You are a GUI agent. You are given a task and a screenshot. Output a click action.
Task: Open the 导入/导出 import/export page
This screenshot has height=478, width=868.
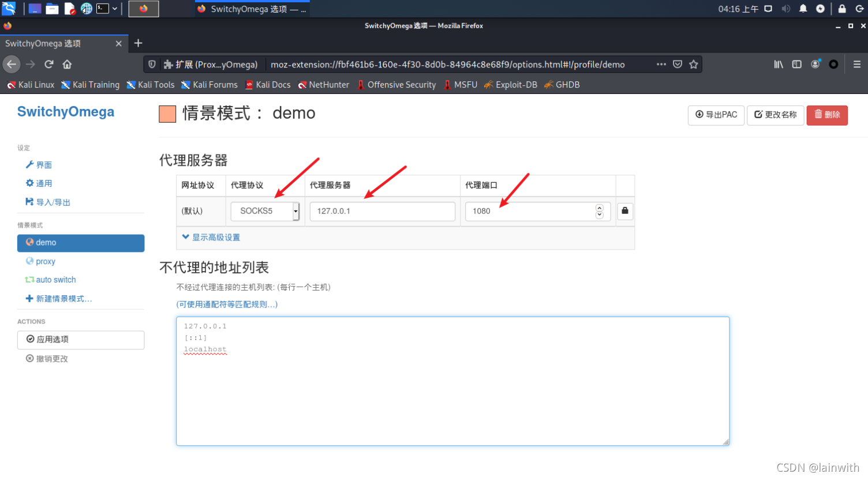pyautogui.click(x=48, y=202)
